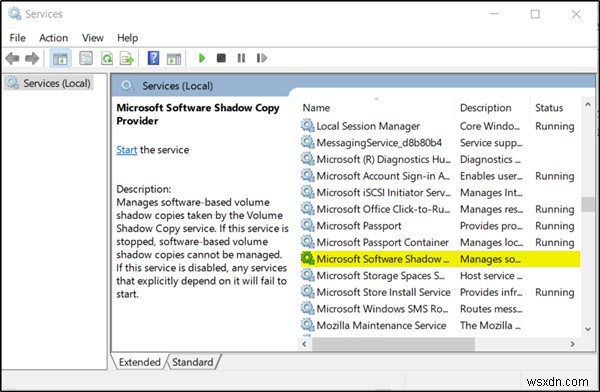Screen dimensions: 600x392
Task: Select the Microsoft Office Click-to-Run service name
Action: click(383, 209)
